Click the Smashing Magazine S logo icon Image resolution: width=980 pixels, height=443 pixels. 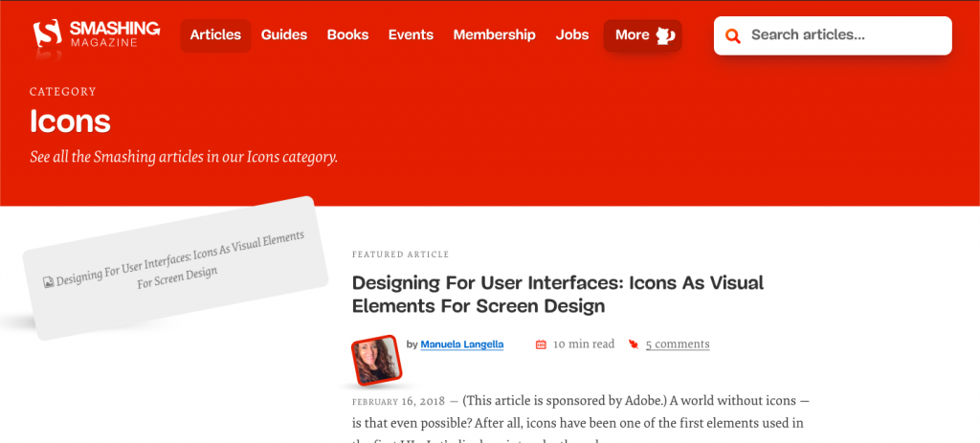[47, 35]
